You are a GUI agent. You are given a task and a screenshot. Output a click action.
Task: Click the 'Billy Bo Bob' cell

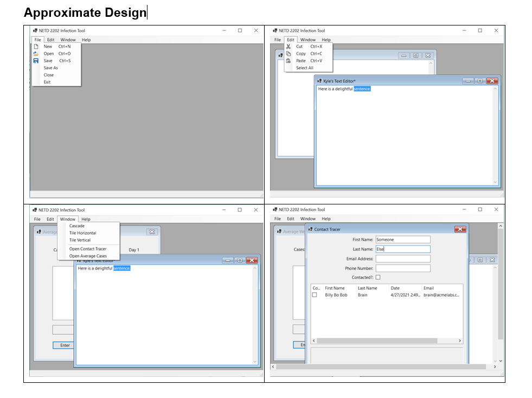pyautogui.click(x=336, y=295)
